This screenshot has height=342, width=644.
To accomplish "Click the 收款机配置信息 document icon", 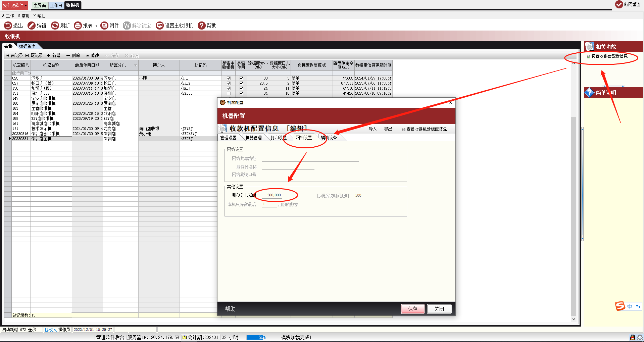I will [223, 129].
